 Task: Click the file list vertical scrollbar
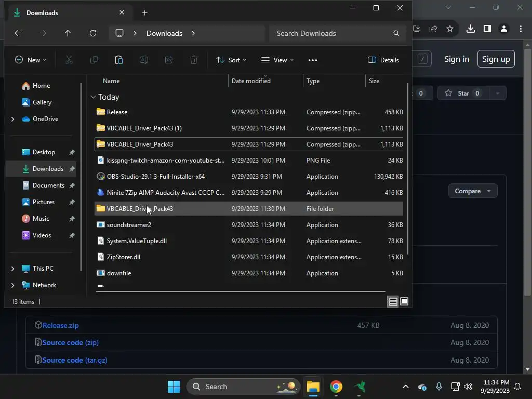408,170
